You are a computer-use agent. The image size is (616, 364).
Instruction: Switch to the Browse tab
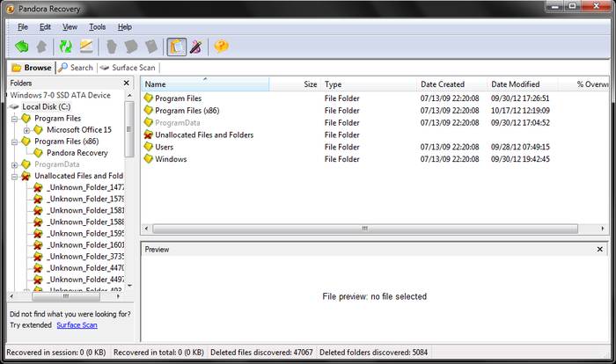click(32, 68)
